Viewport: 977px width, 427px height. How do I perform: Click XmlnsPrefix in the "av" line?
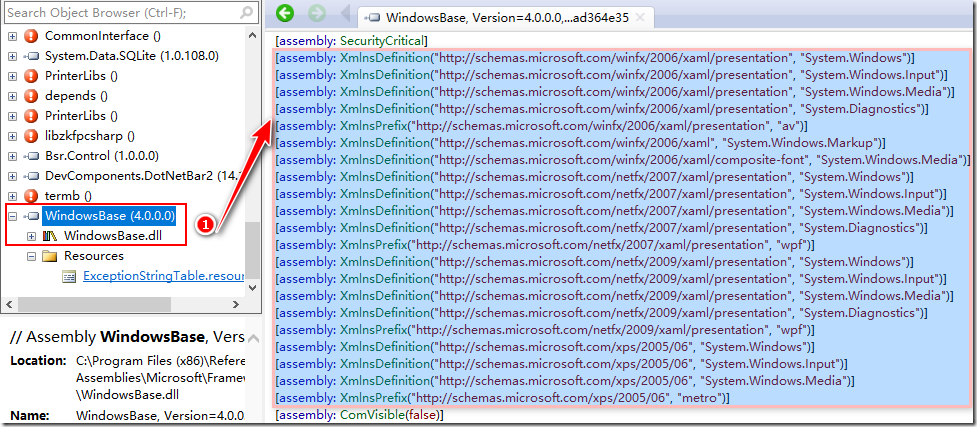(373, 125)
